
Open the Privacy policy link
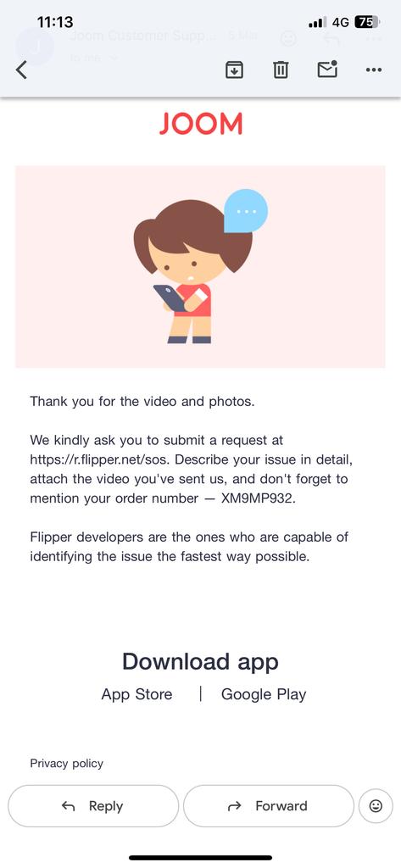pos(66,764)
